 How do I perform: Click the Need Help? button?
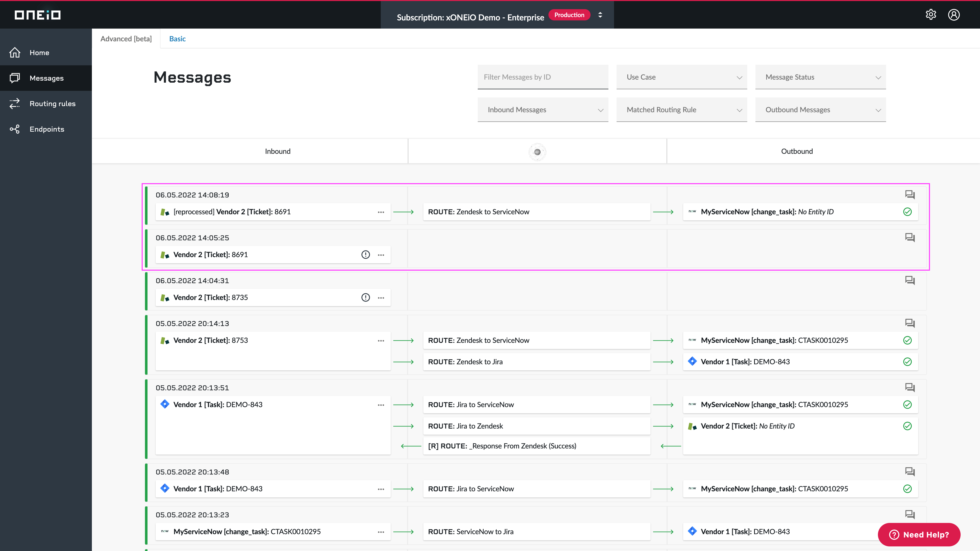coord(919,534)
